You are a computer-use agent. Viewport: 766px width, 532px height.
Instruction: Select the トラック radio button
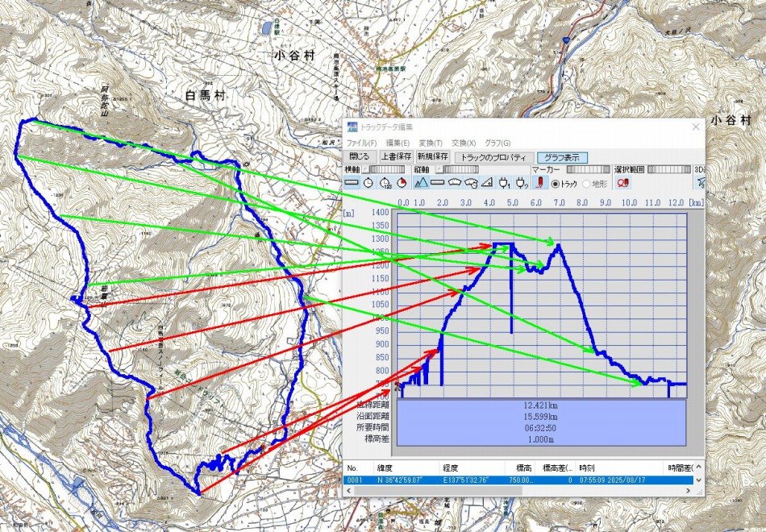556,184
